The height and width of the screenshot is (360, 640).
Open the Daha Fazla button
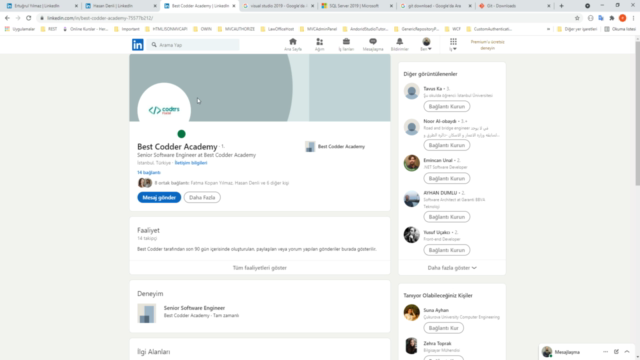coord(202,198)
